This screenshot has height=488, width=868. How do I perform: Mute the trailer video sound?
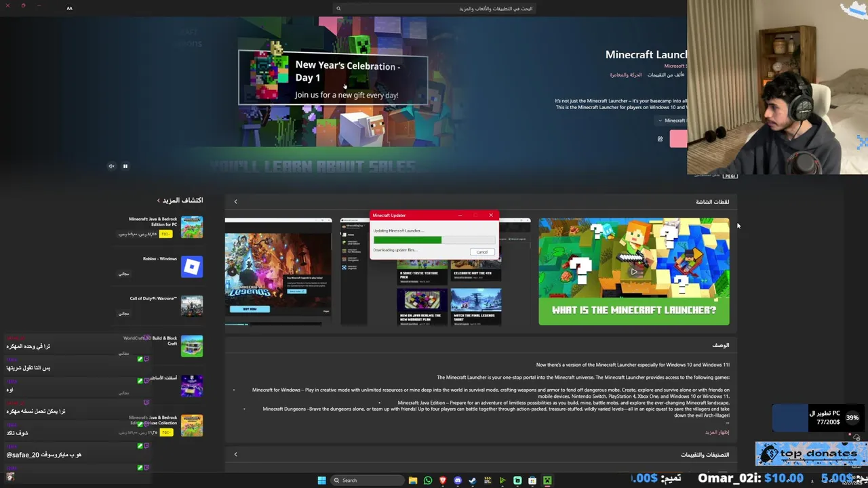coord(111,166)
